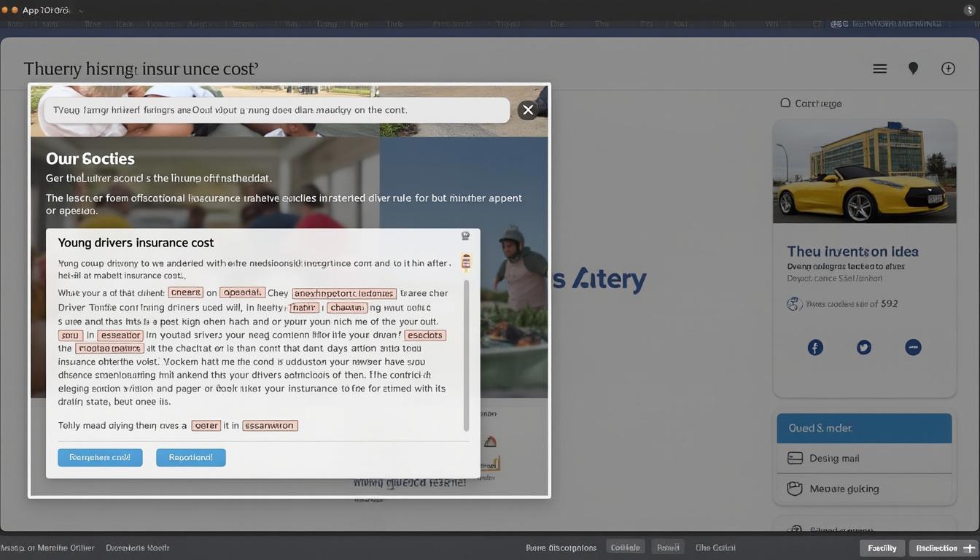The width and height of the screenshot is (980, 560).
Task: Click the orange clipboard icon above the dialog scrollbar
Action: point(466,262)
